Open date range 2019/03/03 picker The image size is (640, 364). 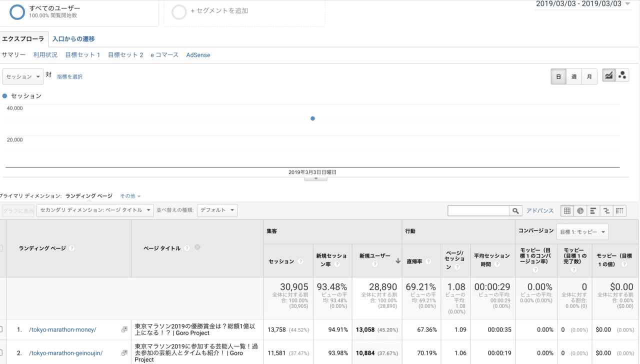click(x=582, y=4)
